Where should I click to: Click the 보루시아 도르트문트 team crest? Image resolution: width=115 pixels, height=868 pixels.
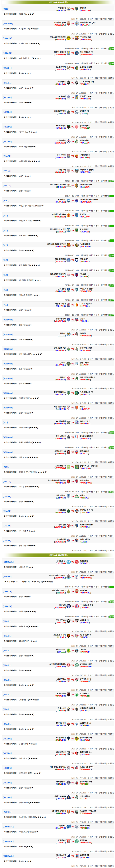pyautogui.click(x=68, y=38)
